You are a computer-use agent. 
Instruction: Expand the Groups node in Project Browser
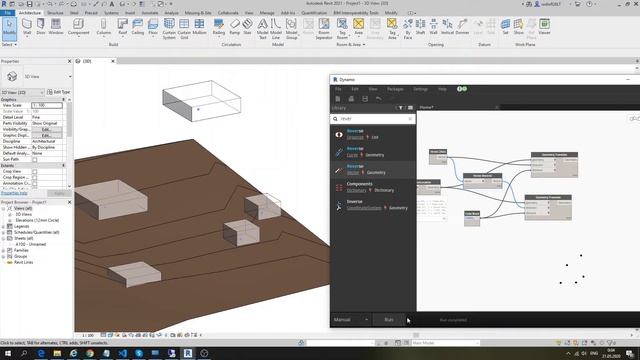tap(3, 256)
